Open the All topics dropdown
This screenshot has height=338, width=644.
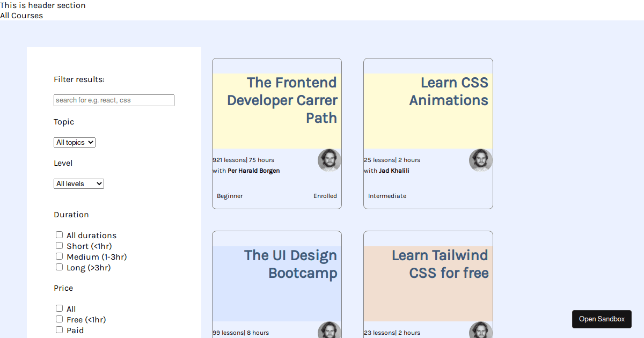75,142
